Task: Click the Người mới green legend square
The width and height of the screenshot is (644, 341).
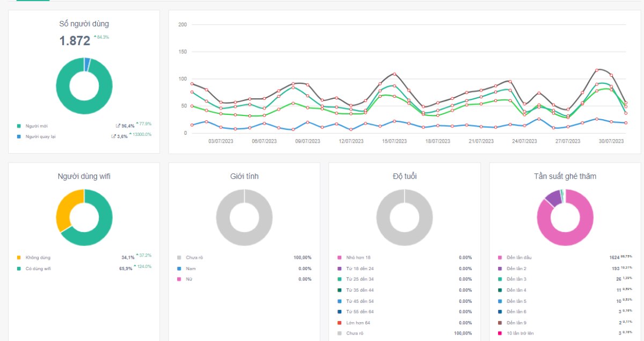Action: 19,126
